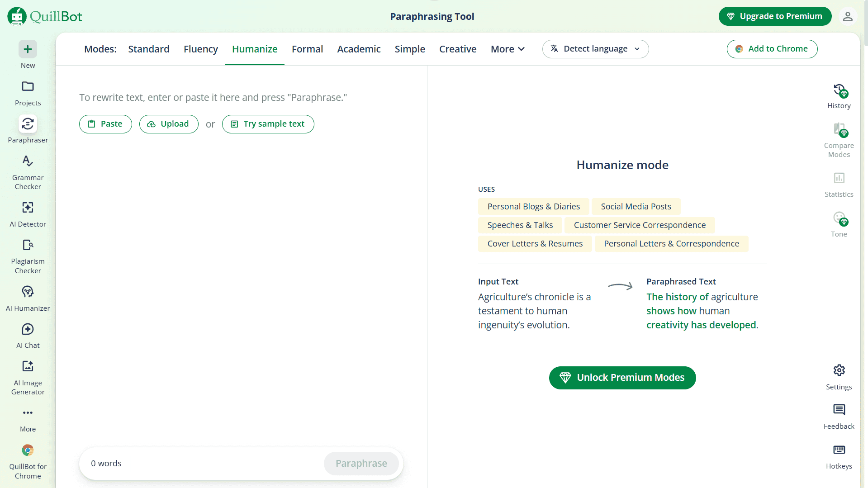Click the 'Humanize mode' heading
The width and height of the screenshot is (868, 488).
(622, 165)
